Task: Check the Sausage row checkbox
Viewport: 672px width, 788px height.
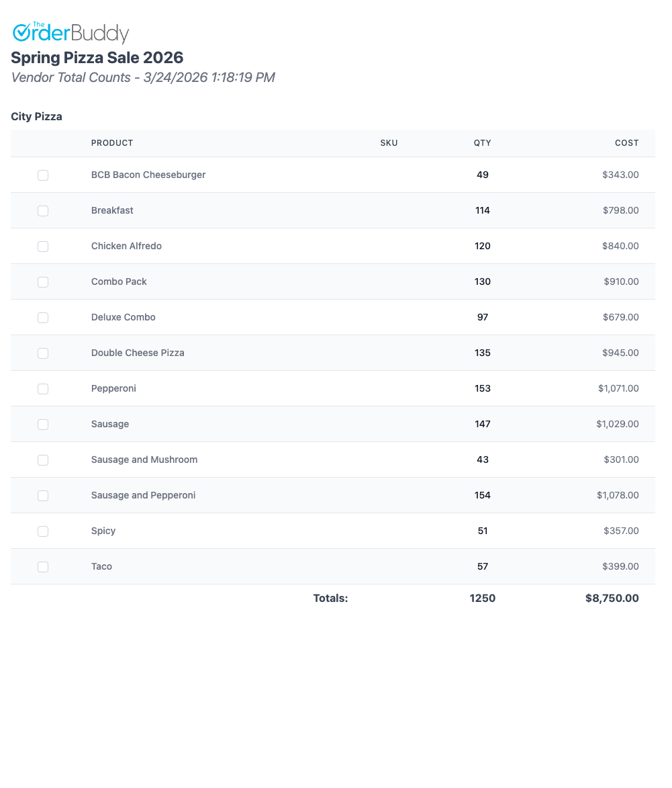Action: click(x=43, y=424)
